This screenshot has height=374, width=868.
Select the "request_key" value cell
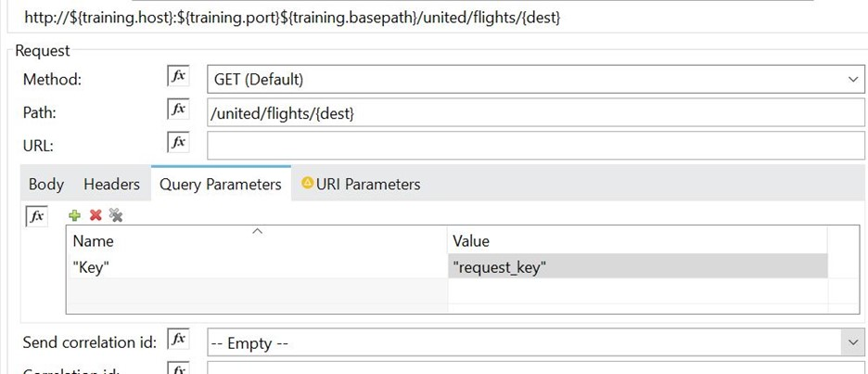click(636, 266)
